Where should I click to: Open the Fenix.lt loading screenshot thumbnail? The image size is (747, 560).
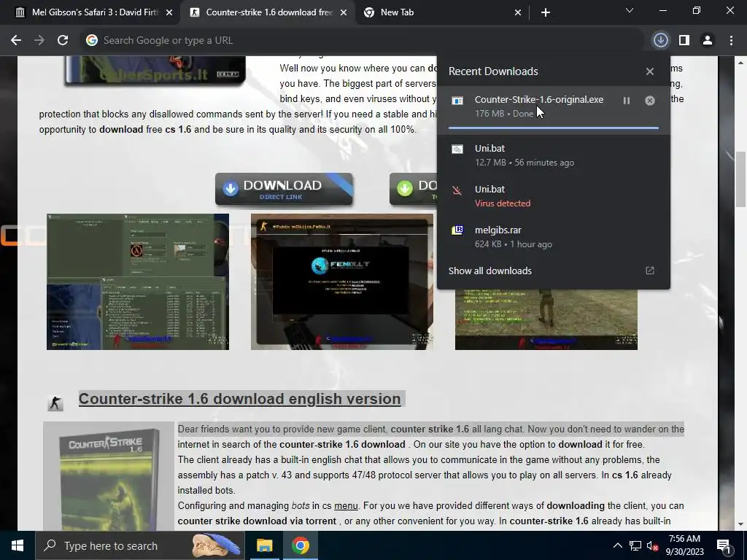pos(342,282)
